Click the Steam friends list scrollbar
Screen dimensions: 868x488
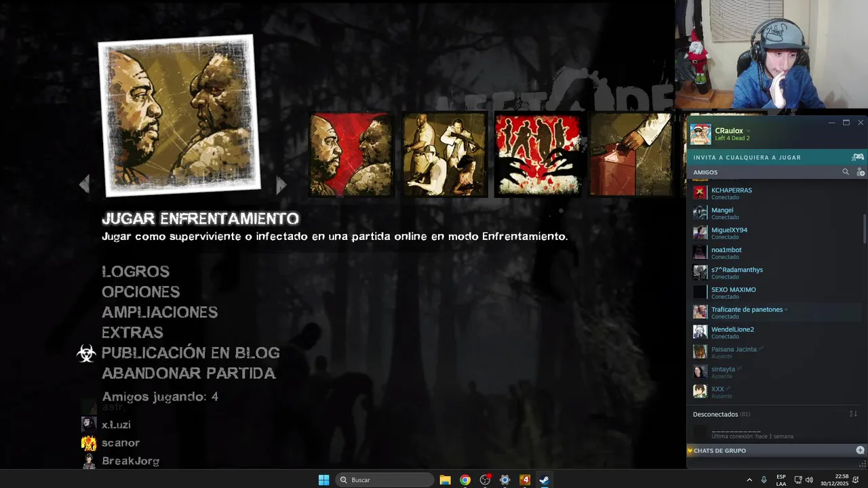pyautogui.click(x=864, y=229)
